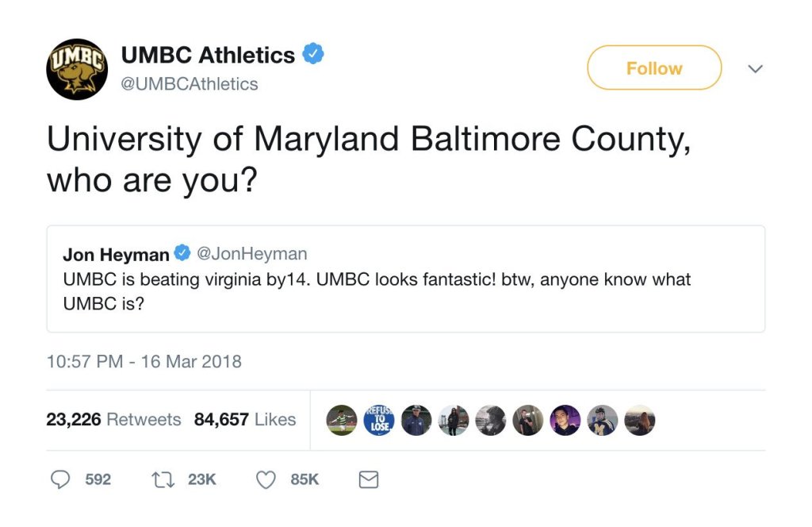The height and width of the screenshot is (527, 812).
Task: Open the "Refuse to Lose" liker avatar
Action: coord(379,420)
